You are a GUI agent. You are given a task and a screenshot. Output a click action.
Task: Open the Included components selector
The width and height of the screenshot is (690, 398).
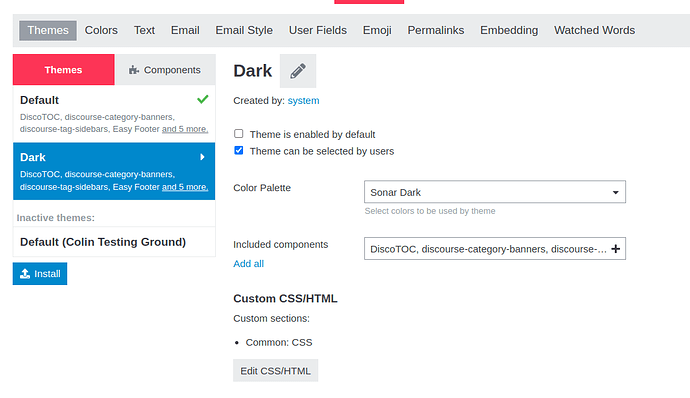click(x=495, y=249)
